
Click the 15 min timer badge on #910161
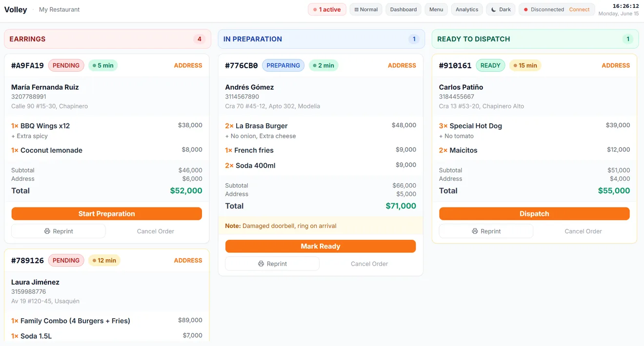coord(525,65)
